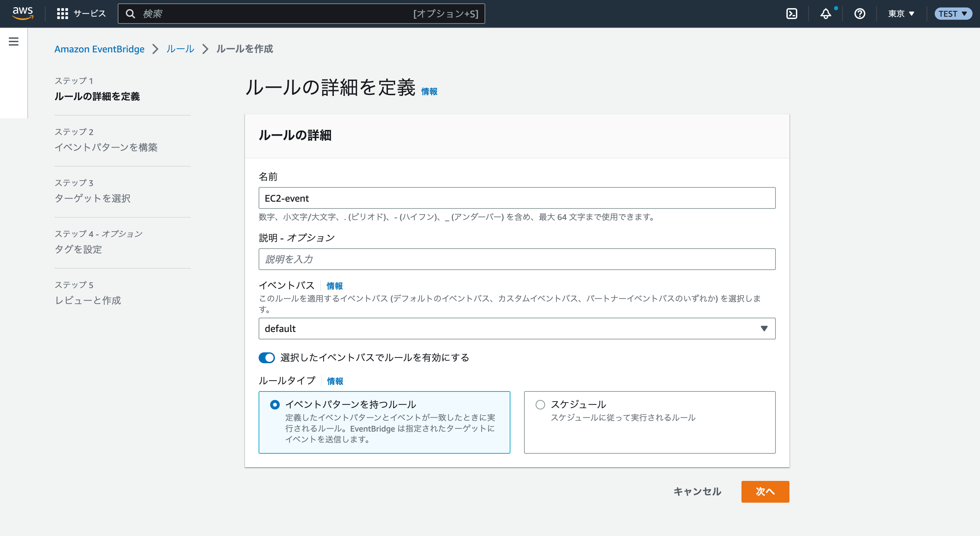This screenshot has height=536, width=980.
Task: Click the AWS home logo
Action: click(22, 13)
